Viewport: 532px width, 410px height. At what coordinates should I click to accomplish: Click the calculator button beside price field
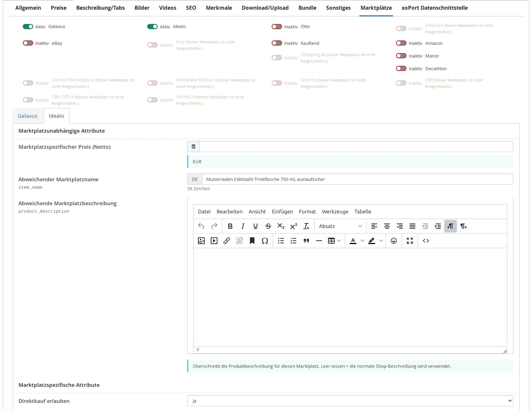tap(194, 147)
